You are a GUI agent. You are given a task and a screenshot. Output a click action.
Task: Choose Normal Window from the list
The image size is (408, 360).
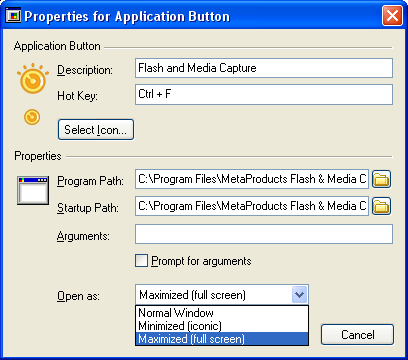coord(222,313)
